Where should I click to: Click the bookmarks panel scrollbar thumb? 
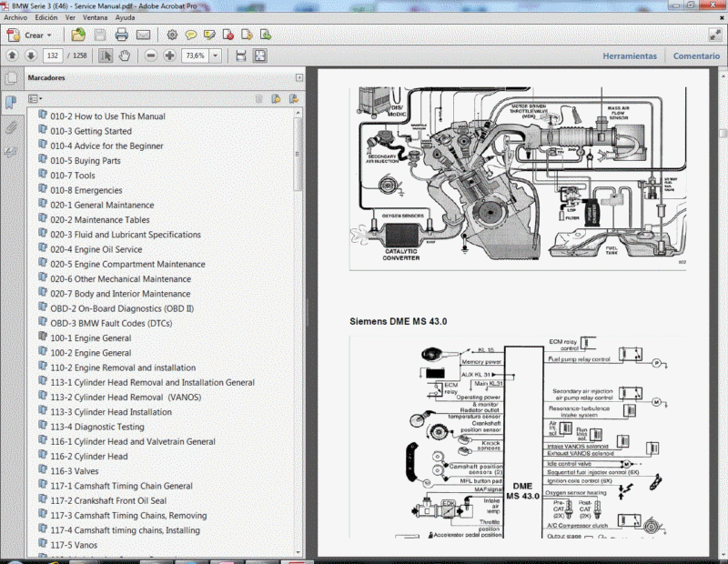pos(298,154)
